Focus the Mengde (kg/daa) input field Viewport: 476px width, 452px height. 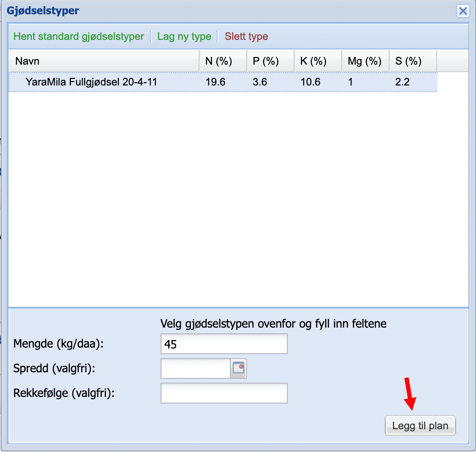[224, 344]
